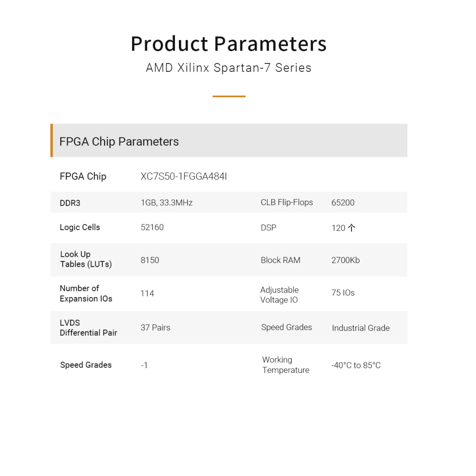Select the Block RAM 2700Kb value
Image resolution: width=476 pixels, height=476 pixels.
click(x=345, y=260)
